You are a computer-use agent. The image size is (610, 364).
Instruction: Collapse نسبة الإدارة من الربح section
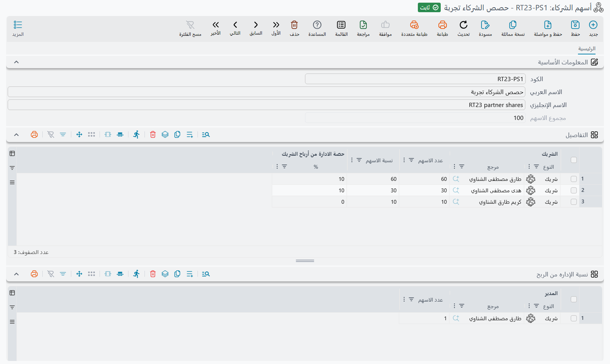tap(16, 274)
